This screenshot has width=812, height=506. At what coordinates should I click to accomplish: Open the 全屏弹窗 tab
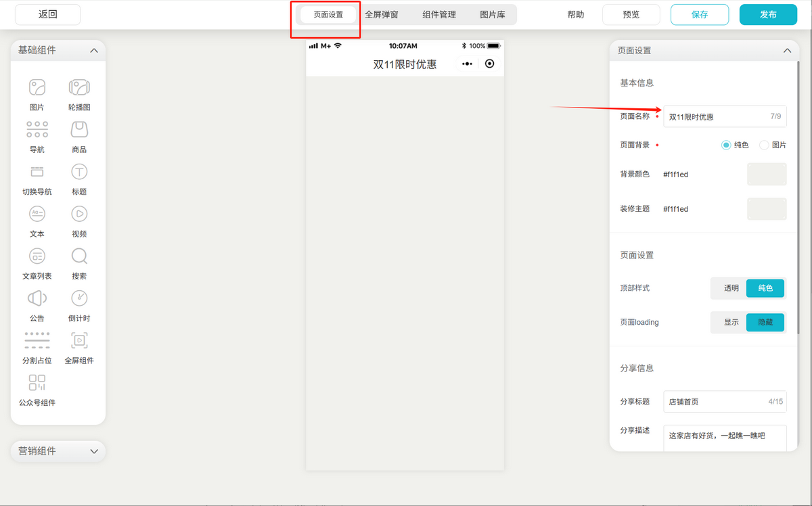[x=382, y=14]
